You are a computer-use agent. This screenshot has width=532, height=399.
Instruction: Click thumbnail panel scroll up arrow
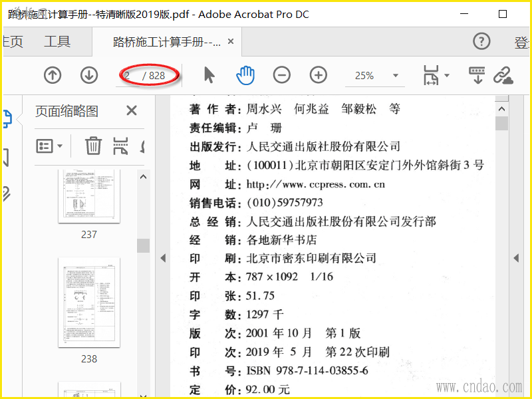pos(143,176)
